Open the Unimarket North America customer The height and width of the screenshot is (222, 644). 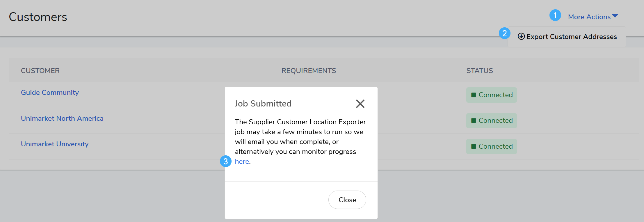pyautogui.click(x=62, y=118)
